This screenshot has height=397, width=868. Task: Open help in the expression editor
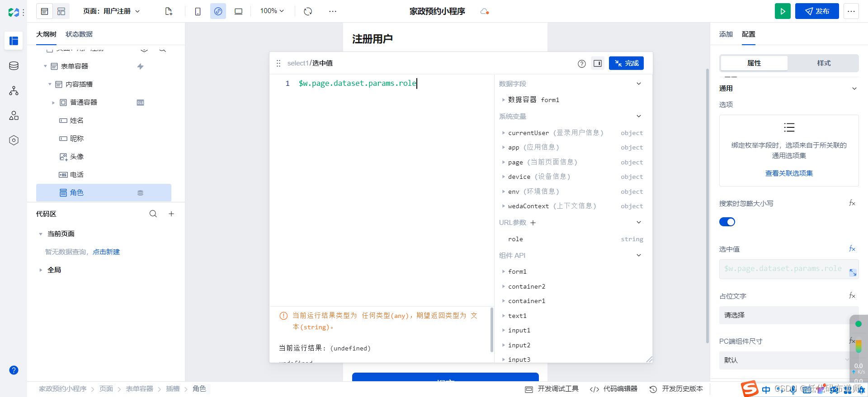(582, 64)
